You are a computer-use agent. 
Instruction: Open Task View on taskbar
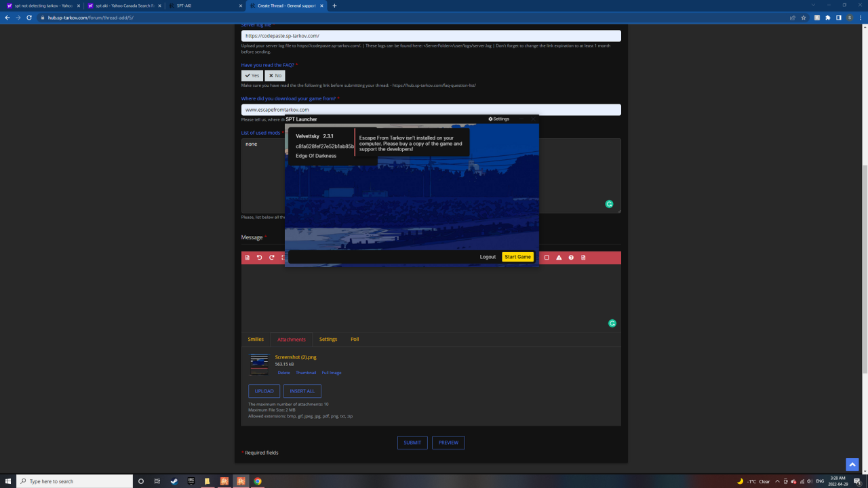(157, 481)
